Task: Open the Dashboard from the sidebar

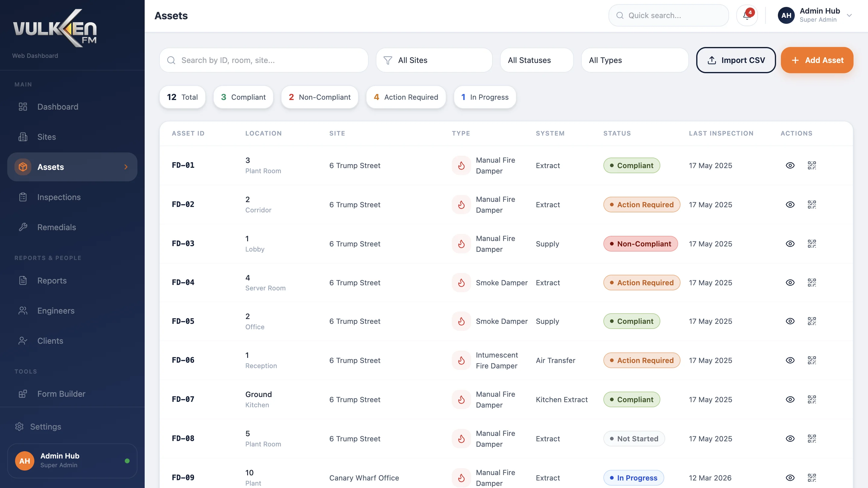Action: [x=57, y=107]
